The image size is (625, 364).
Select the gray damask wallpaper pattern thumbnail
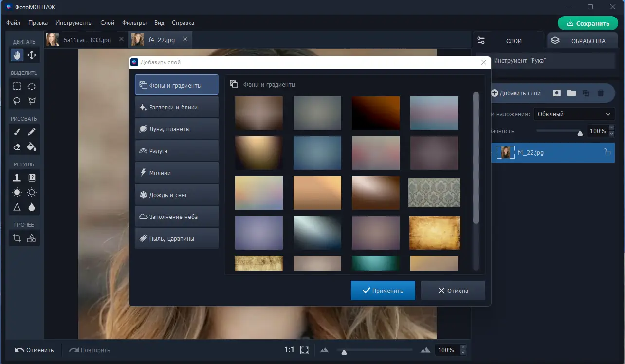pyautogui.click(x=434, y=193)
